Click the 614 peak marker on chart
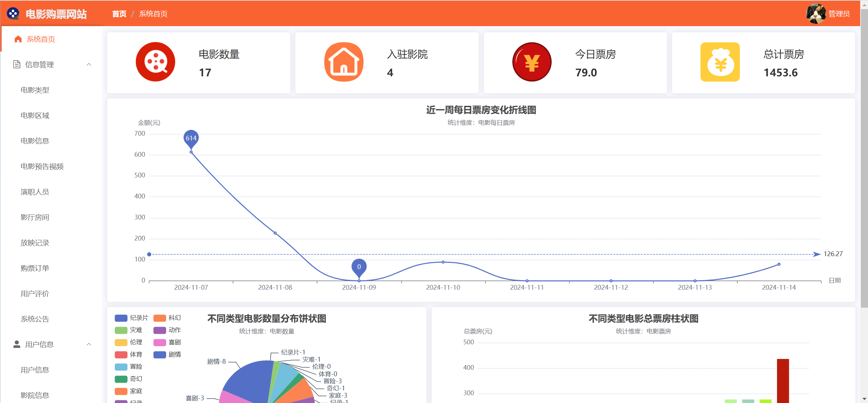Viewport: 868px width, 403px height. [191, 138]
